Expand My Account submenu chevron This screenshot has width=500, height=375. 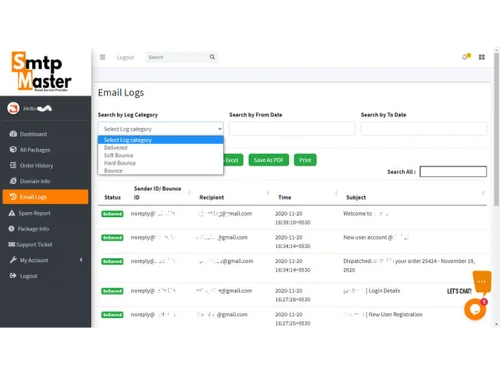tap(81, 260)
